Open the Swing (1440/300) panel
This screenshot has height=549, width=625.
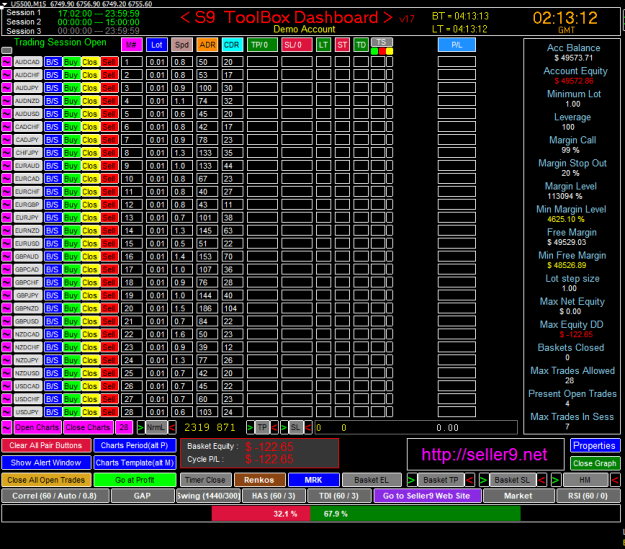pyautogui.click(x=208, y=496)
